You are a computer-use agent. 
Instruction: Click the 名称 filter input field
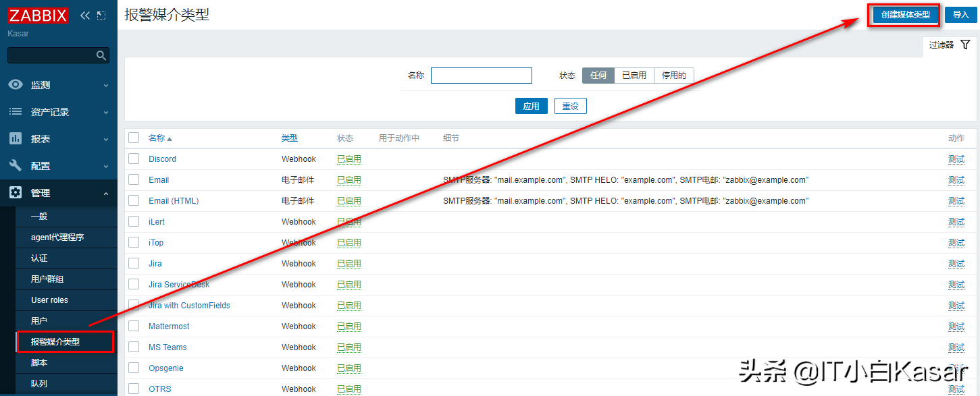pyautogui.click(x=481, y=76)
